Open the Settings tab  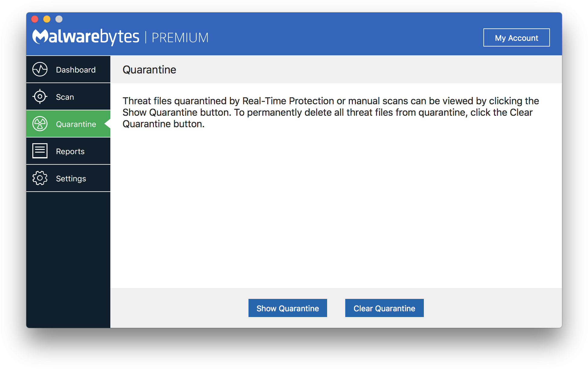[71, 178]
